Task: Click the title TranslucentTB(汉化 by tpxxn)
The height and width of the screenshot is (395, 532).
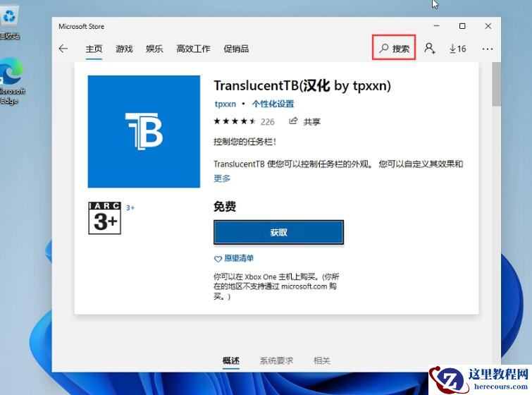Action: click(302, 85)
